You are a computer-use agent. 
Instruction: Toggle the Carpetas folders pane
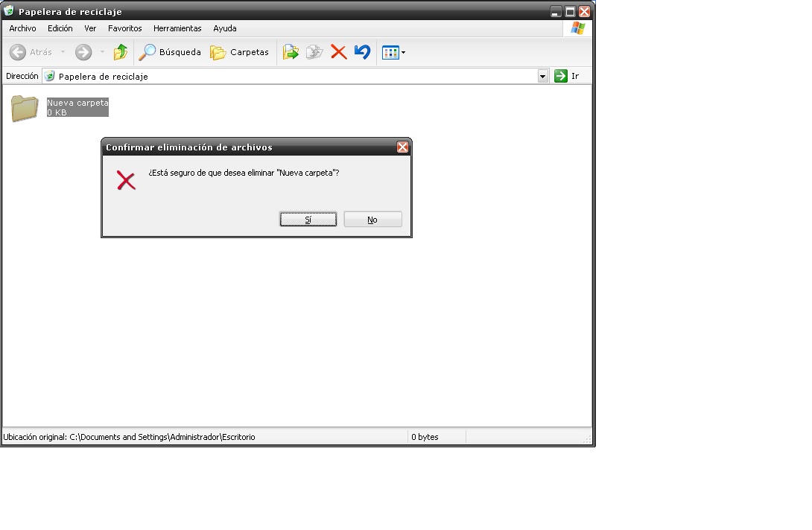coord(239,52)
